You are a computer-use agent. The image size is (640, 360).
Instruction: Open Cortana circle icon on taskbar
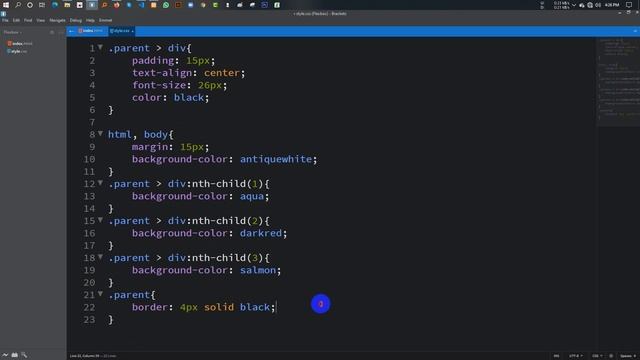(30, 5)
